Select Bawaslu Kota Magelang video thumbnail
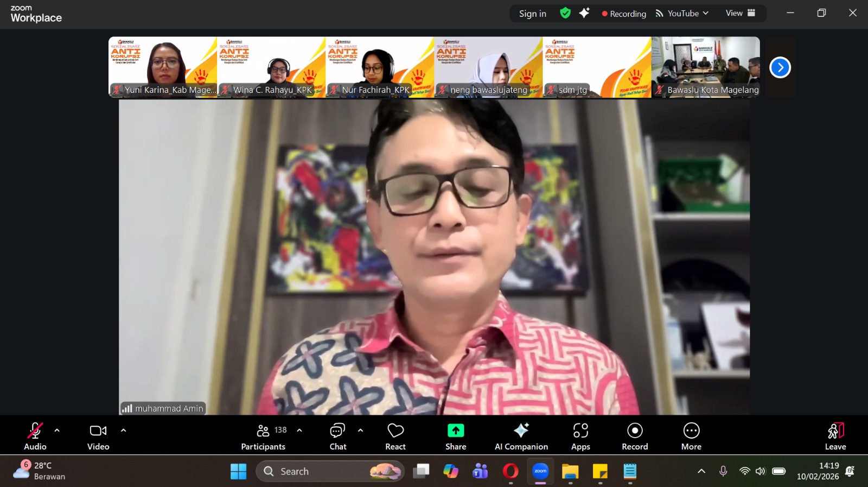Screen dimensions: 868x487 (705, 67)
